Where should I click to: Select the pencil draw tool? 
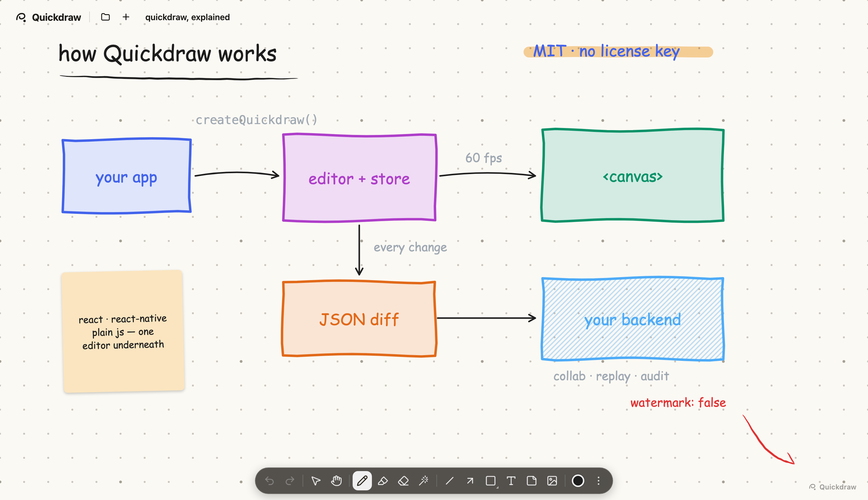pos(362,481)
